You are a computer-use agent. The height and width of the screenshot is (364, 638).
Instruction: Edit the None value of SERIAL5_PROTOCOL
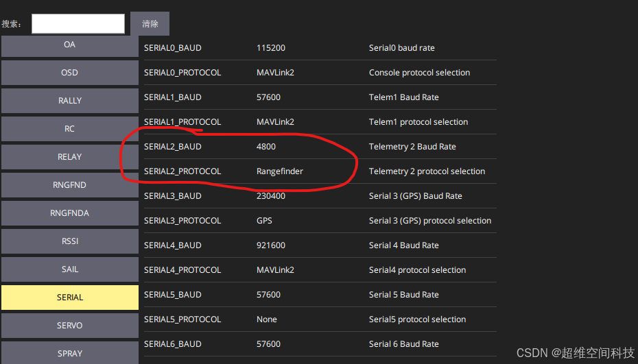pyautogui.click(x=266, y=319)
